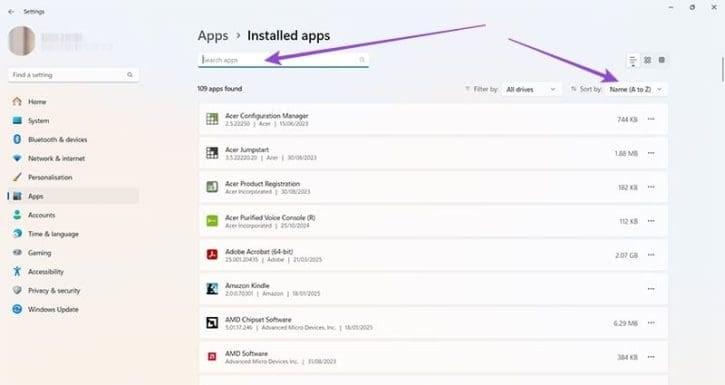Open three-dot menu for Acer Jumpstart

coord(651,153)
